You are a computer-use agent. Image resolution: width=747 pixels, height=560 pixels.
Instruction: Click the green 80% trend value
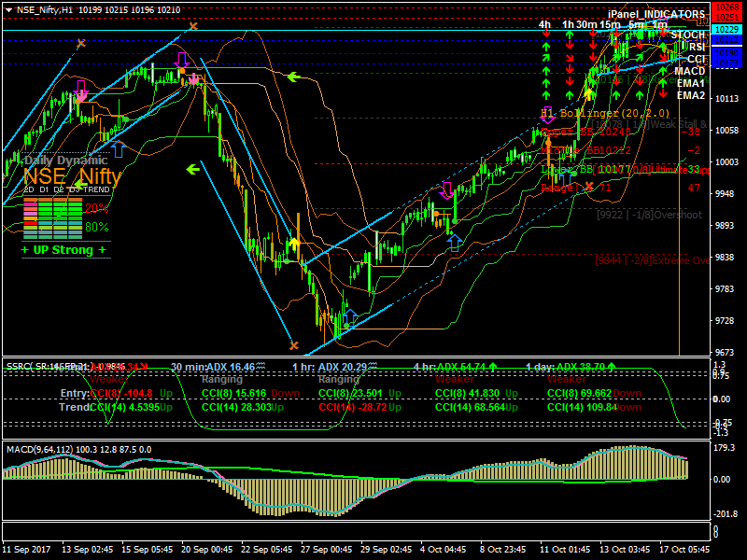[97, 227]
